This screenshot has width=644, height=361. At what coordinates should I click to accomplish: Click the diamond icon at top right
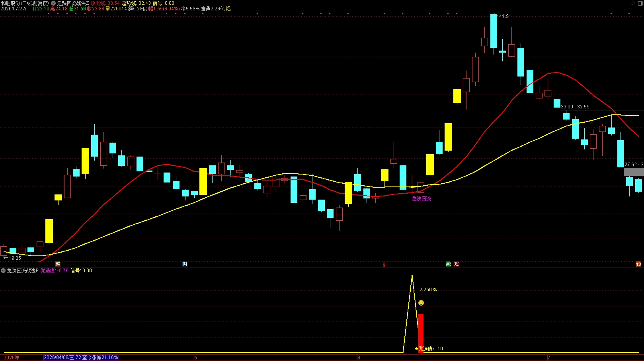tap(633, 3)
